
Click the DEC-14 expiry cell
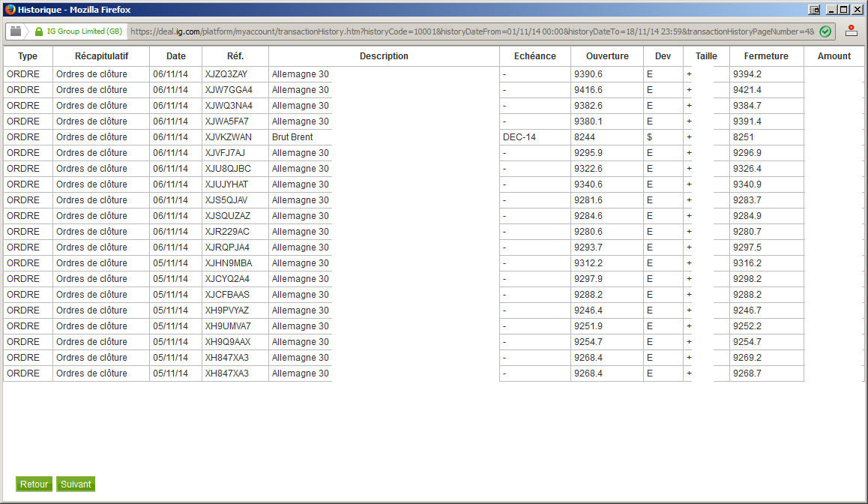(519, 136)
